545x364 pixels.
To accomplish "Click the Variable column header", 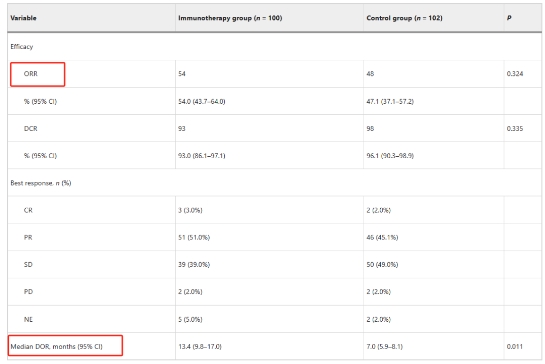I will pos(23,18).
